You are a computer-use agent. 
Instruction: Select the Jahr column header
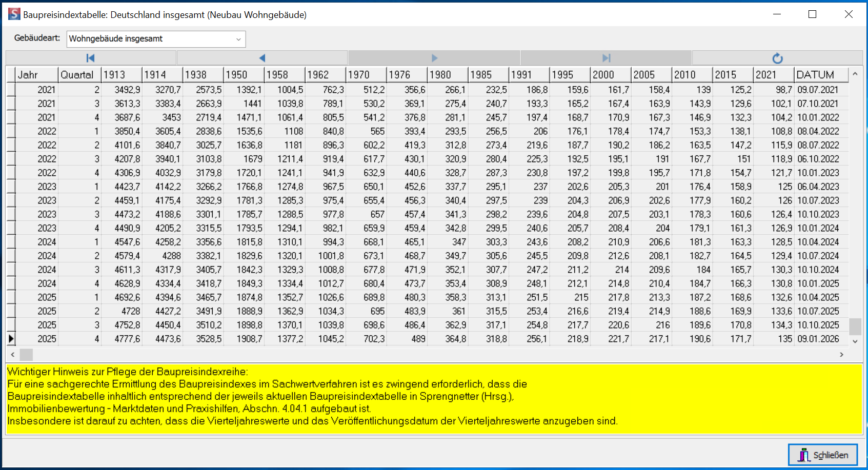point(36,75)
